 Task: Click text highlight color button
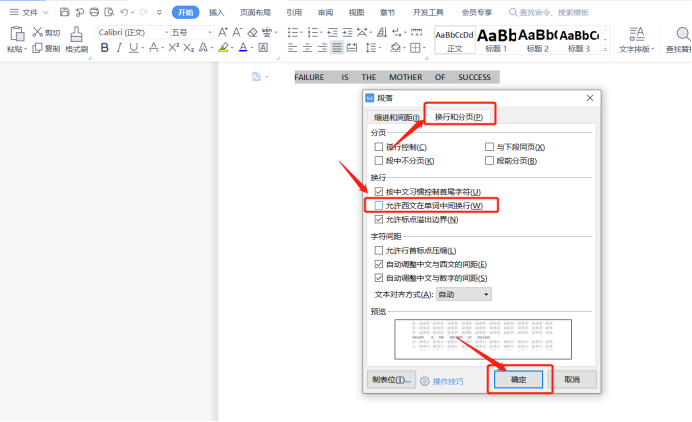pos(223,48)
